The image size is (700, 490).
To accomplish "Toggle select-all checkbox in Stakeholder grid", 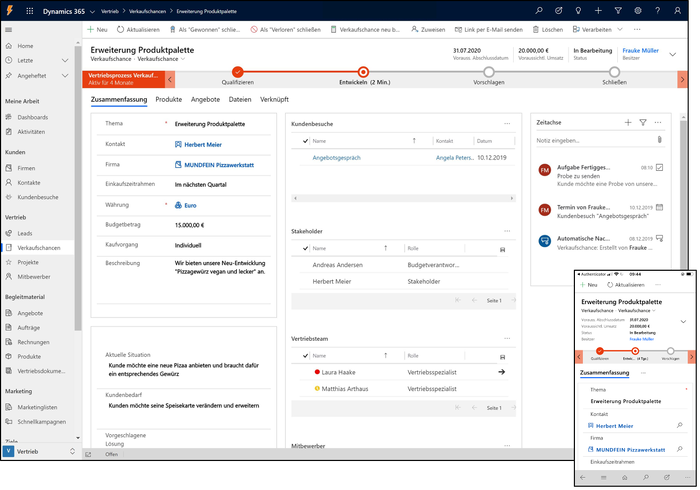I will pyautogui.click(x=305, y=248).
